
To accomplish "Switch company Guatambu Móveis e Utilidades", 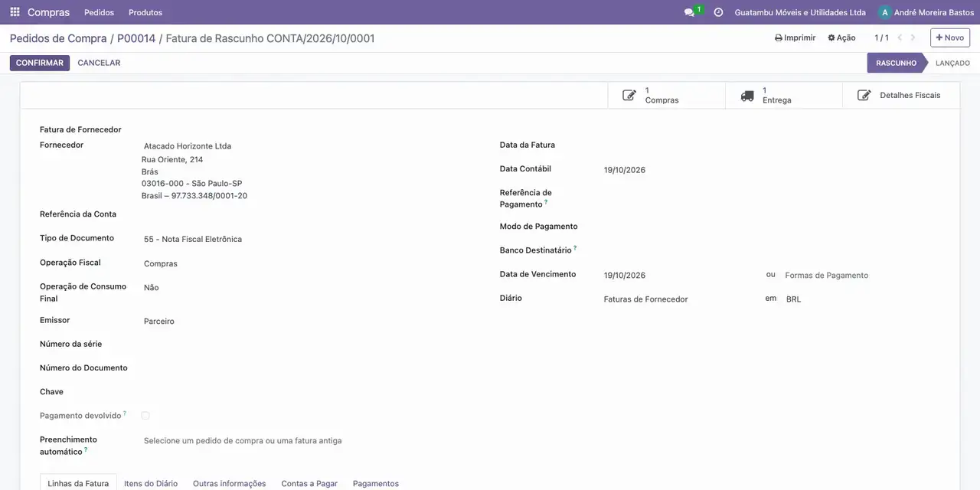I will point(800,12).
